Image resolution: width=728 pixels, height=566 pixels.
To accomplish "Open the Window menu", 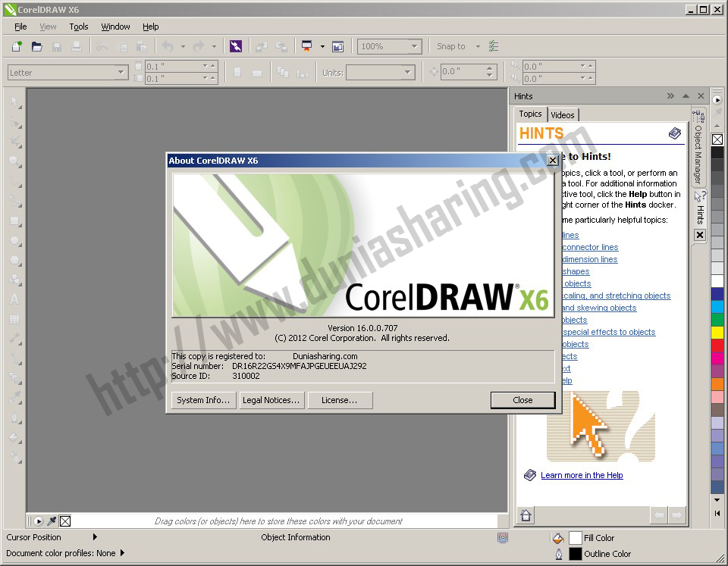I will [x=115, y=27].
